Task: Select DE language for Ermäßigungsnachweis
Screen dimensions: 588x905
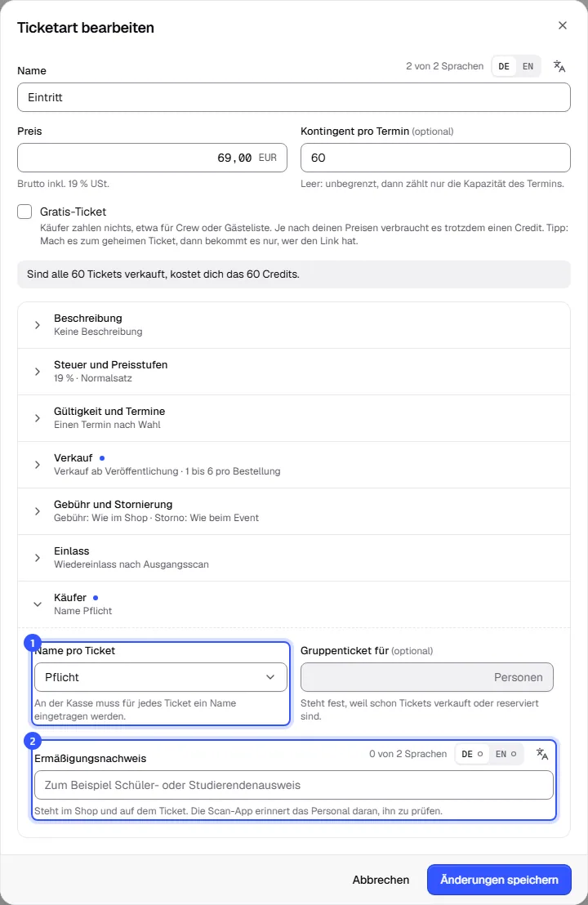Action: 472,754
